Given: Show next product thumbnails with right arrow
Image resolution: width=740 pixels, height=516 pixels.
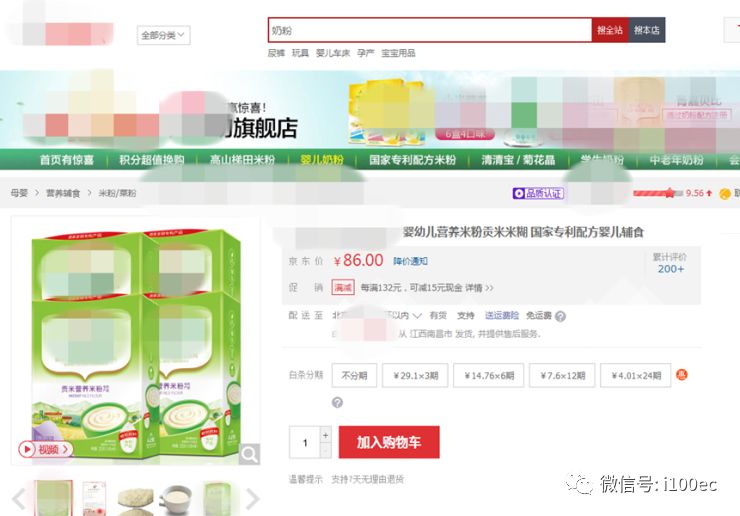Looking at the screenshot, I should [253, 499].
